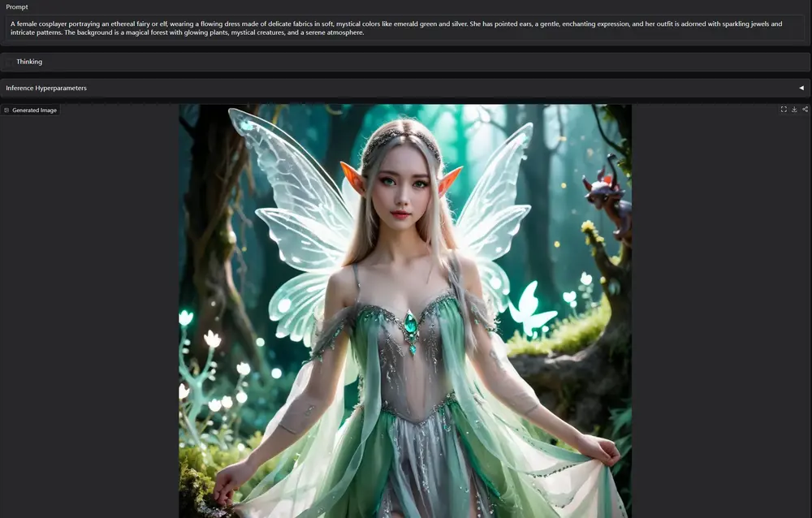
Task: Click the empty dark area left of the image
Action: click(x=89, y=325)
